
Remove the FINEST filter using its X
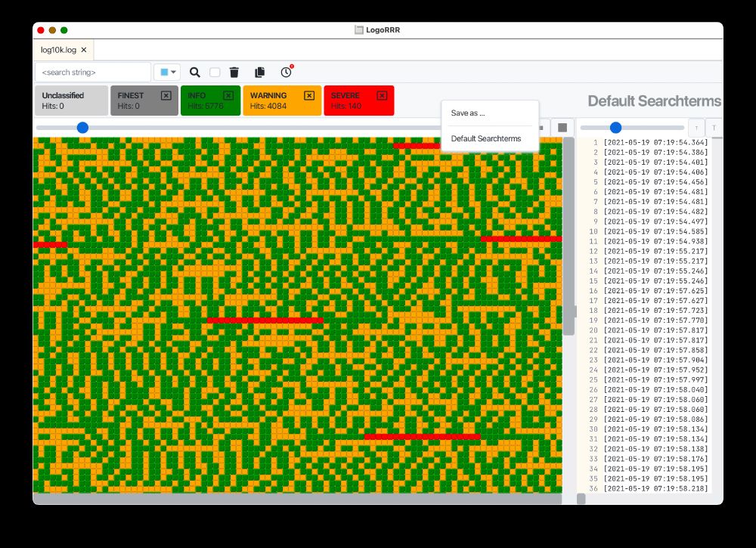[166, 95]
